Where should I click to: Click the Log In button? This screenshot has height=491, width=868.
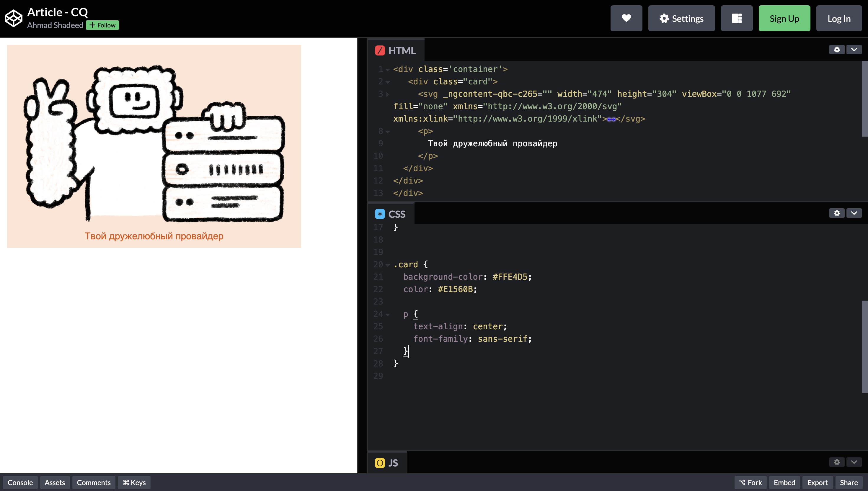click(x=839, y=18)
